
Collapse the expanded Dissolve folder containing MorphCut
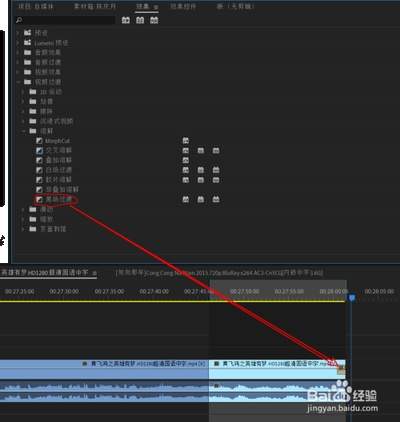coord(24,131)
